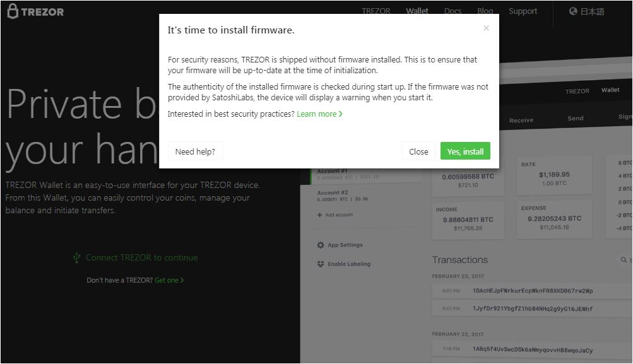This screenshot has height=364, width=633.
Task: Close the firmware dialog with the X
Action: point(486,28)
